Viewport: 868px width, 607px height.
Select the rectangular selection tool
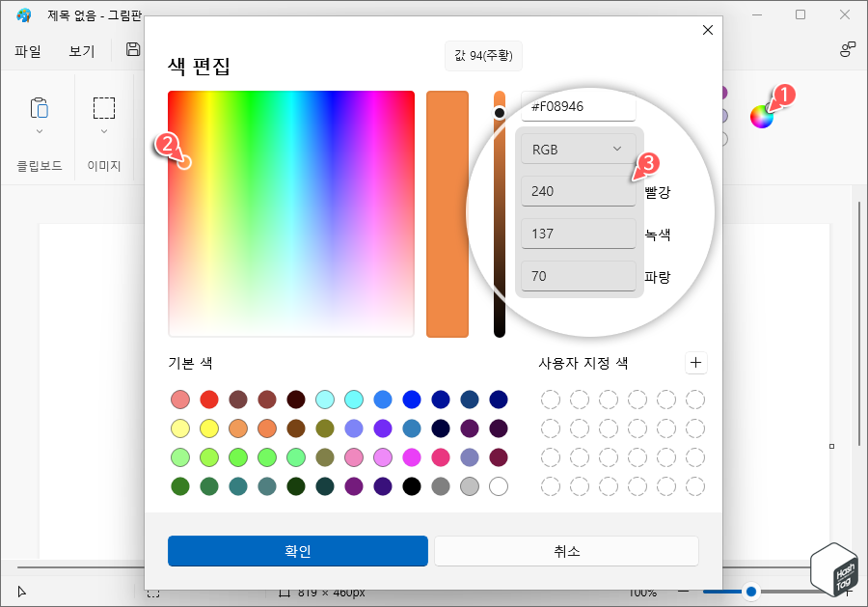(x=103, y=109)
